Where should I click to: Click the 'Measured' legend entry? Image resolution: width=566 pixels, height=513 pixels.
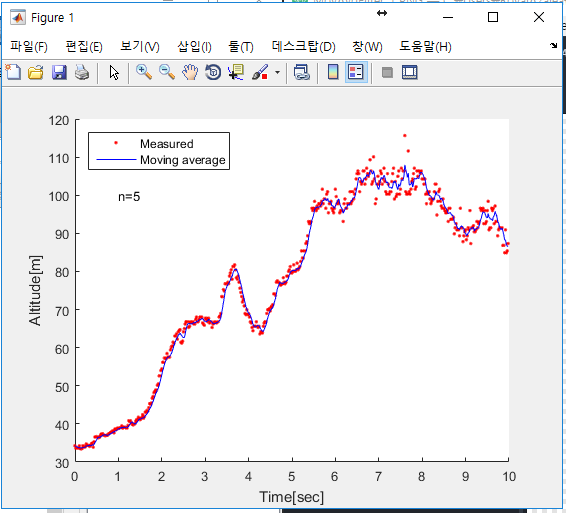167,144
